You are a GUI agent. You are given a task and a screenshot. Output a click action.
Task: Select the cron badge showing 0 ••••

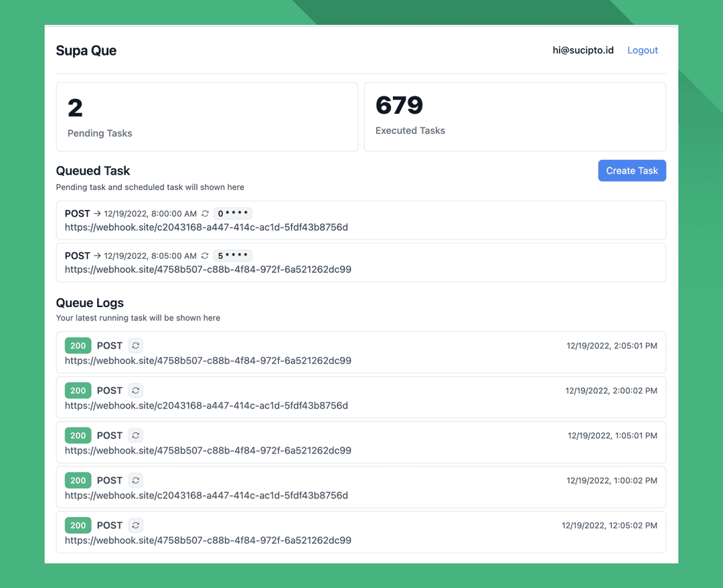pyautogui.click(x=232, y=213)
